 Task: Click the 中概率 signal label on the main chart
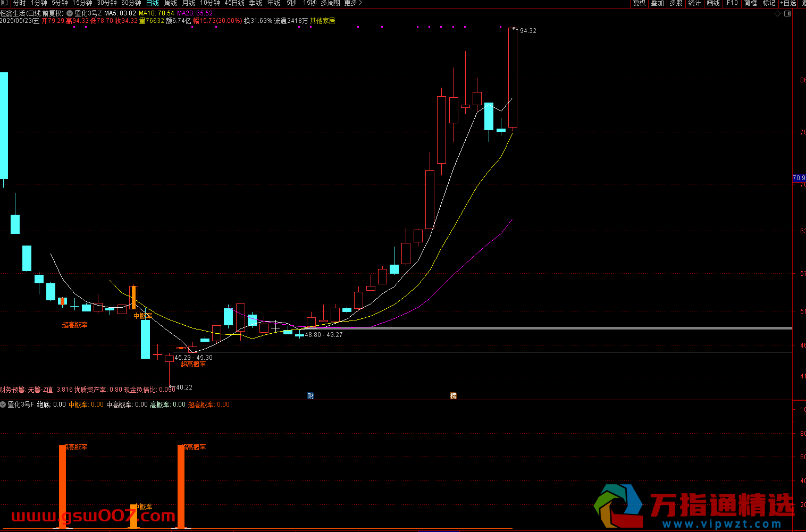tap(142, 316)
